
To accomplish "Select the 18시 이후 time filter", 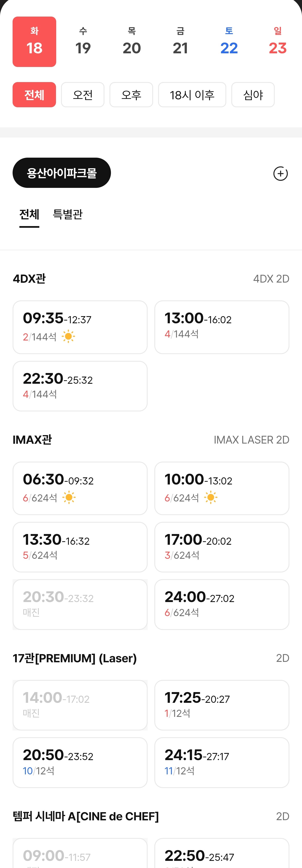I will tap(192, 95).
